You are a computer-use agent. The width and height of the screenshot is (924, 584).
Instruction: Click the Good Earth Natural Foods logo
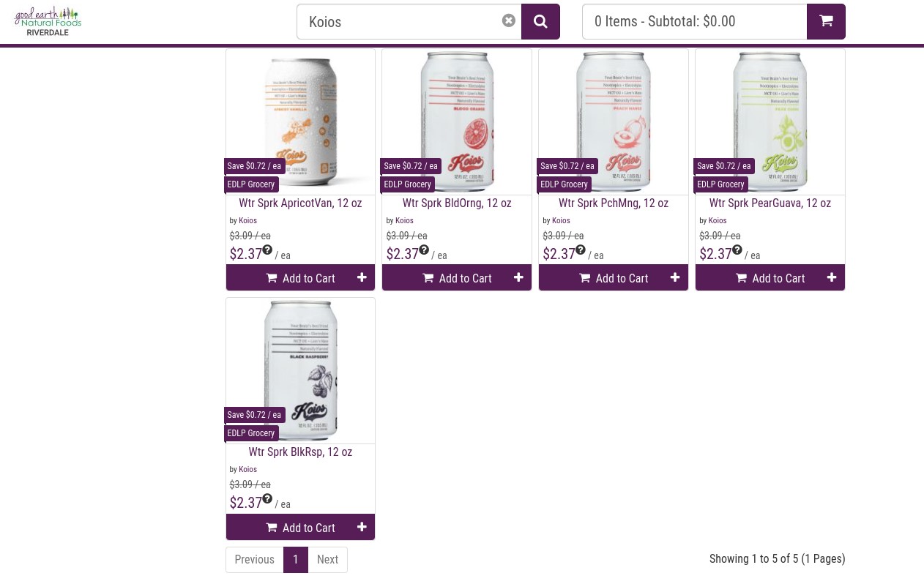(x=47, y=20)
